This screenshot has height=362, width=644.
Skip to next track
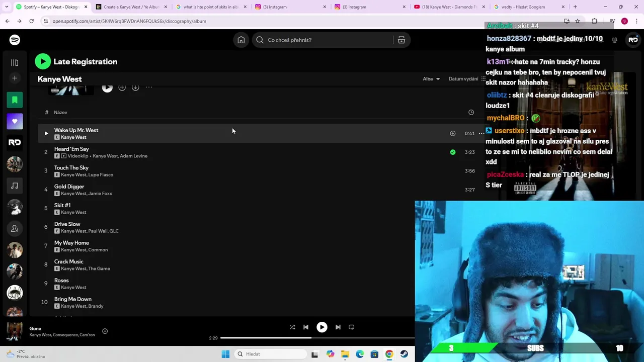pyautogui.click(x=338, y=327)
